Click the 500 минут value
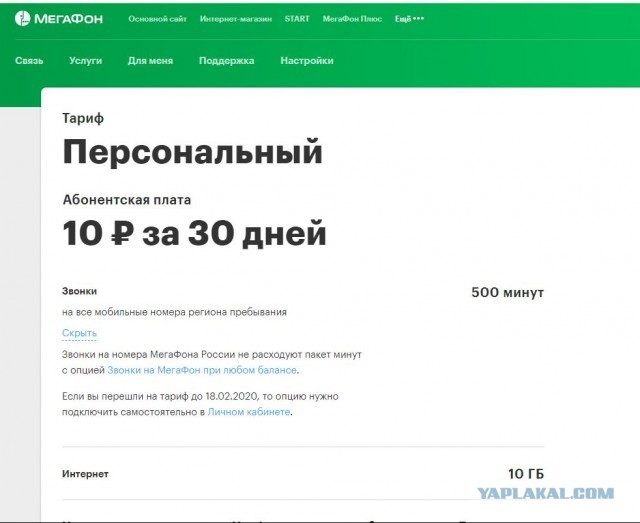 (x=507, y=292)
